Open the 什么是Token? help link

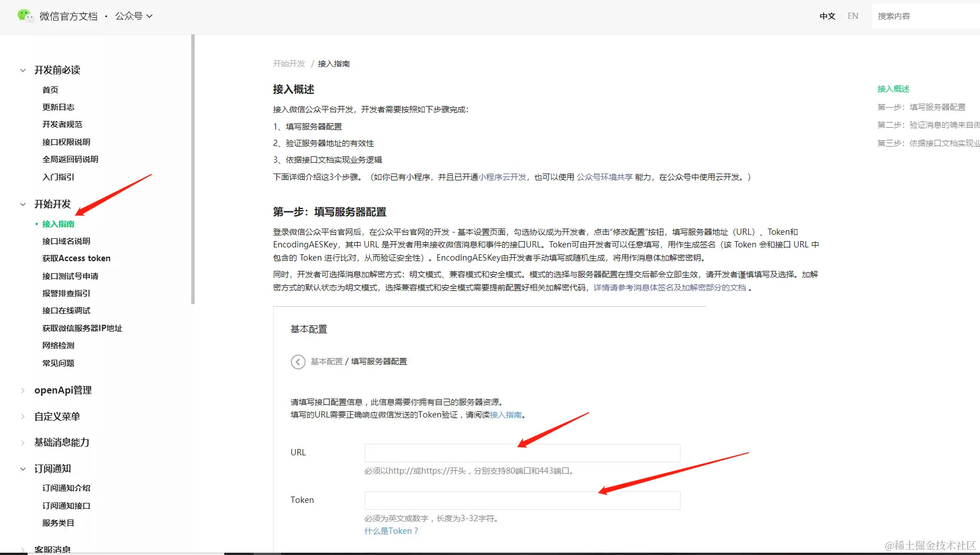[392, 531]
